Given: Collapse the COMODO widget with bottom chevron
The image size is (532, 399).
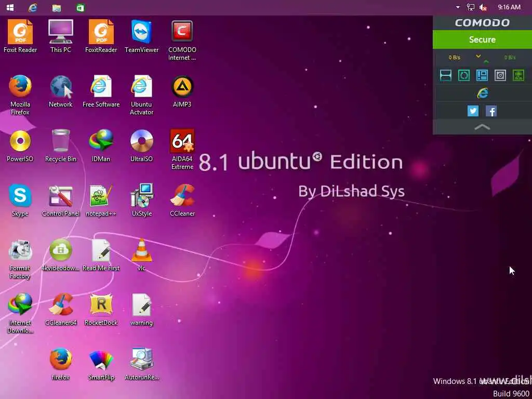Looking at the screenshot, I should pos(482,127).
